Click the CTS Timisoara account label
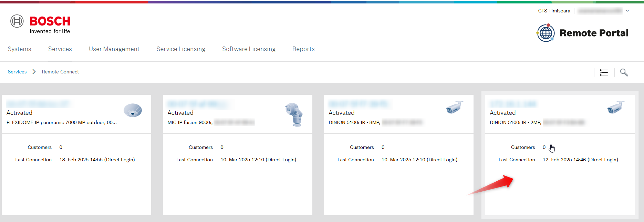644x222 pixels. [554, 11]
